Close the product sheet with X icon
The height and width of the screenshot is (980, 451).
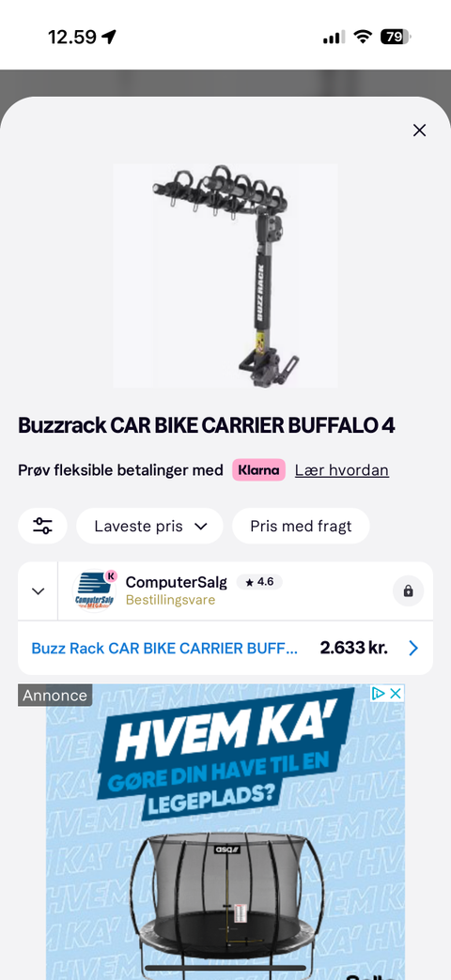(419, 130)
